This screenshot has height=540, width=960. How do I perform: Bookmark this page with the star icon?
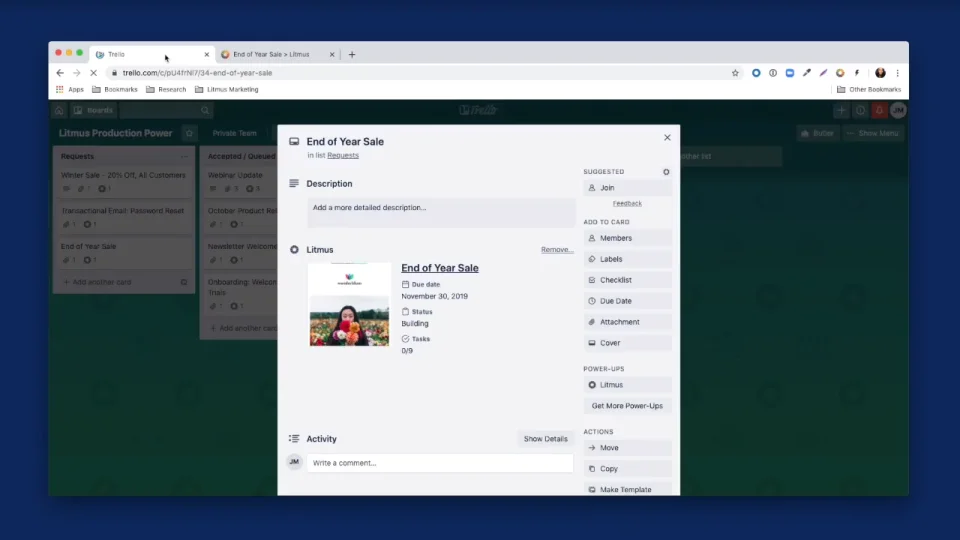[735, 73]
